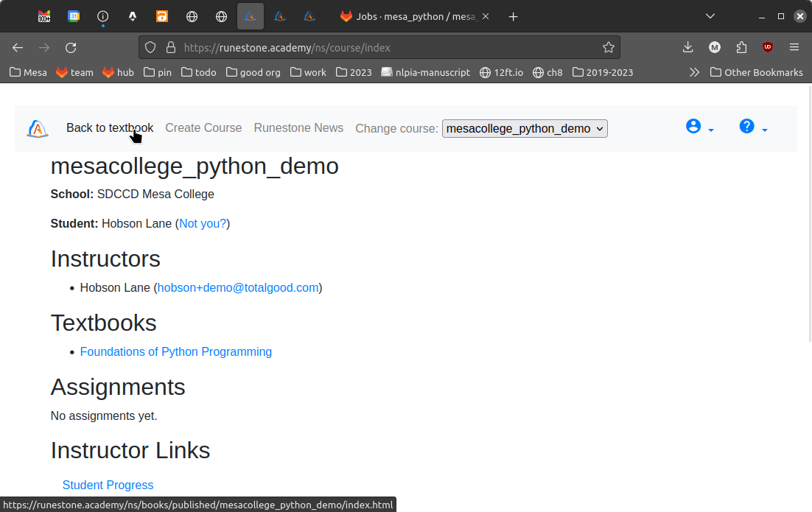Show more bookmarks with the chevron overflow
This screenshot has height=512, width=812.
(x=693, y=72)
